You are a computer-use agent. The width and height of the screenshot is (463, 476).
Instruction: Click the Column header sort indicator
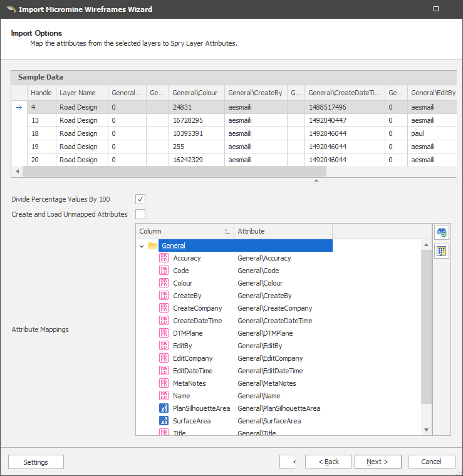[227, 232]
